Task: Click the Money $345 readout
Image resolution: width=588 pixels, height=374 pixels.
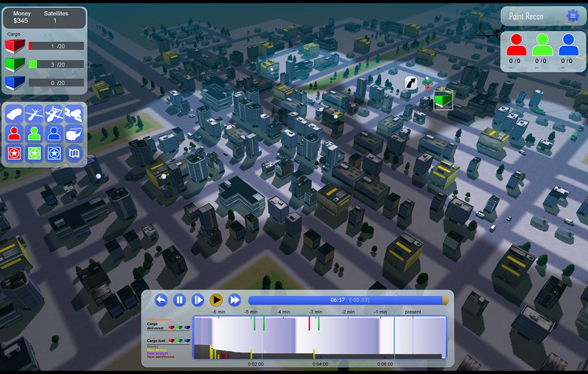Action: coord(21,17)
